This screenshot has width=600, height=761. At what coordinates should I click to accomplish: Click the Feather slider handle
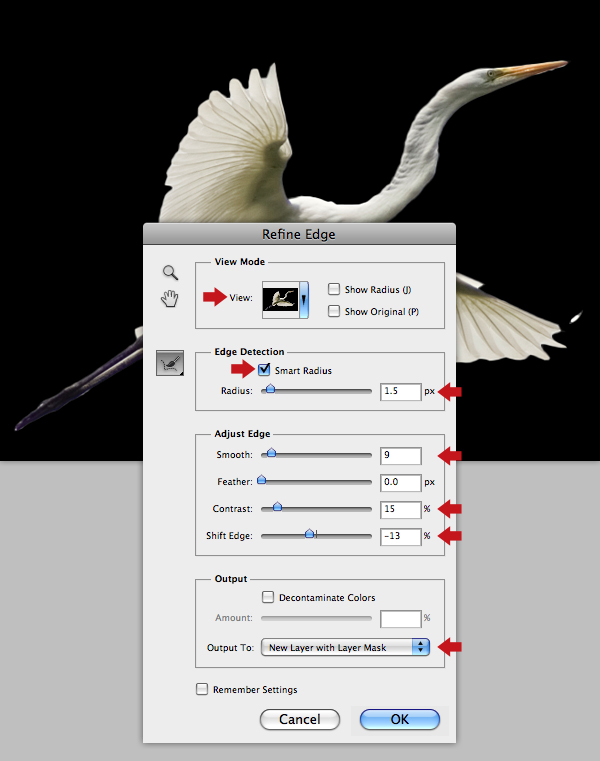262,480
